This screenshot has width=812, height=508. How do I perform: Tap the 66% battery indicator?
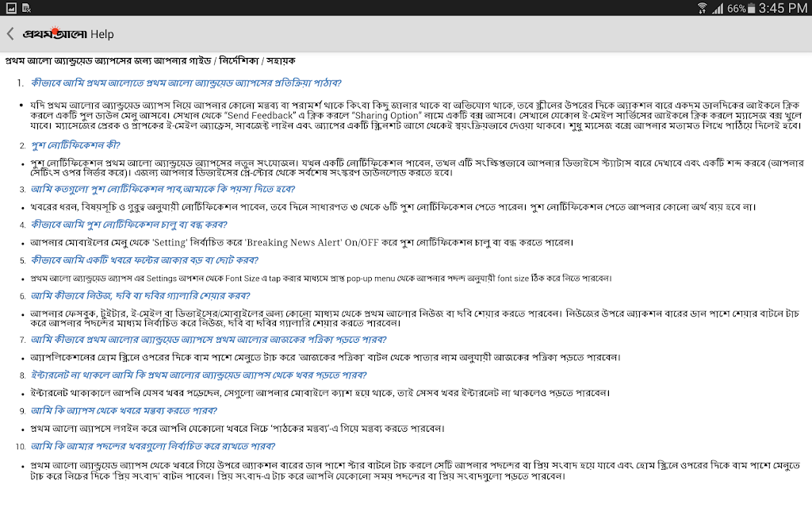point(741,8)
